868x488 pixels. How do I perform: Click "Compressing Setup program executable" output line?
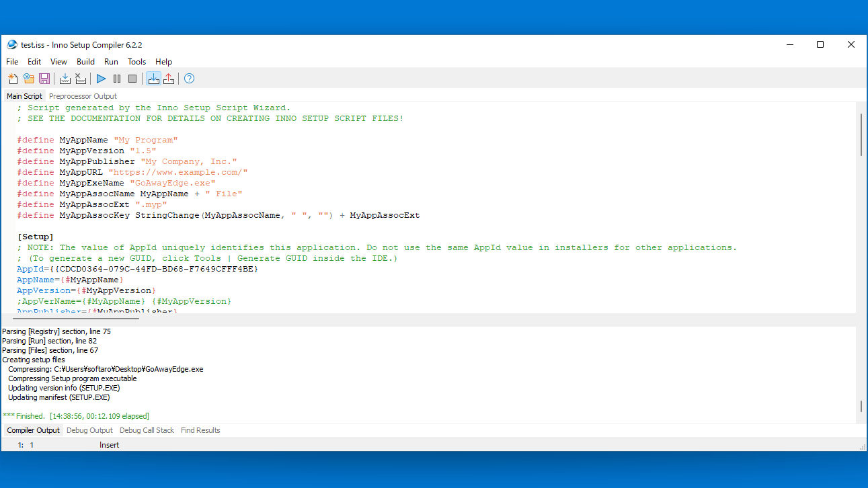(73, 378)
